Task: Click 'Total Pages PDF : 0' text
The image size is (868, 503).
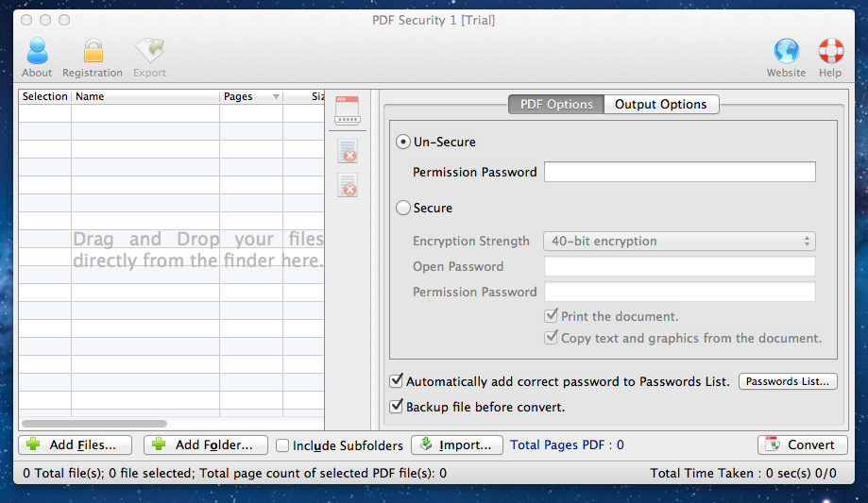Action: tap(567, 444)
